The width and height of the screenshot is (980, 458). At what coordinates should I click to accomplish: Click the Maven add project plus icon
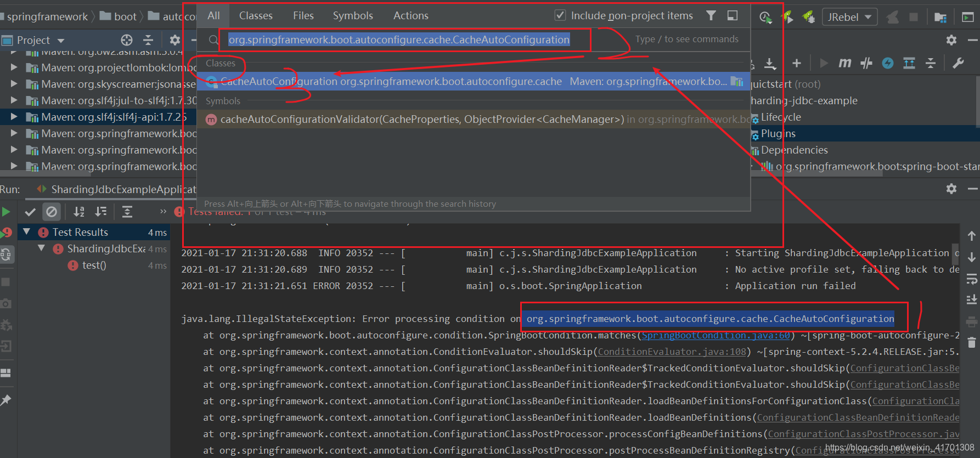(797, 64)
